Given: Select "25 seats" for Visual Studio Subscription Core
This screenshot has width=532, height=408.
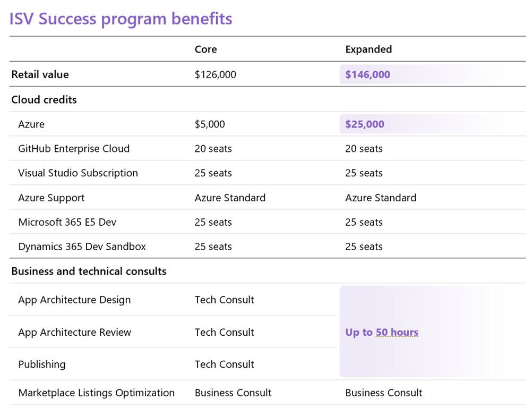Looking at the screenshot, I should tap(213, 173).
